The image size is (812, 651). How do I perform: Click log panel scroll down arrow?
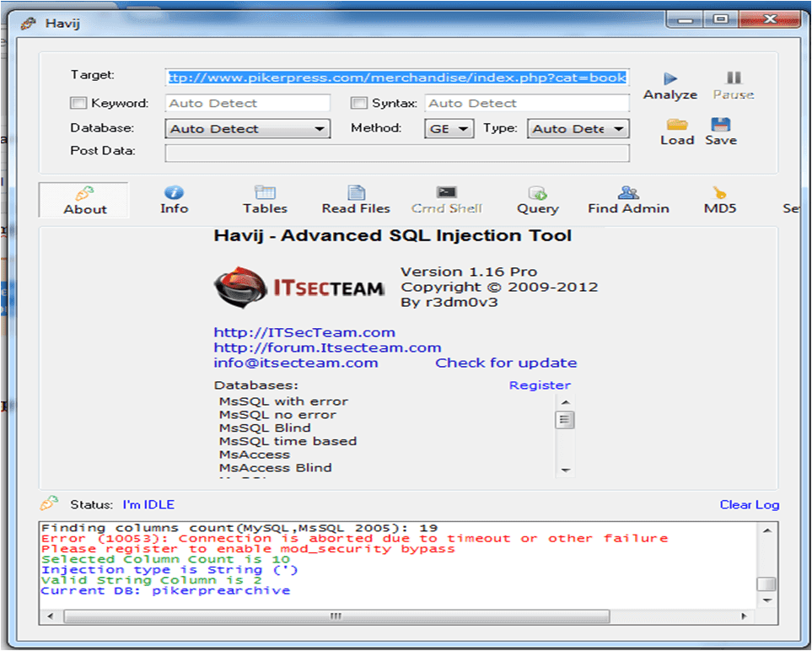click(767, 600)
